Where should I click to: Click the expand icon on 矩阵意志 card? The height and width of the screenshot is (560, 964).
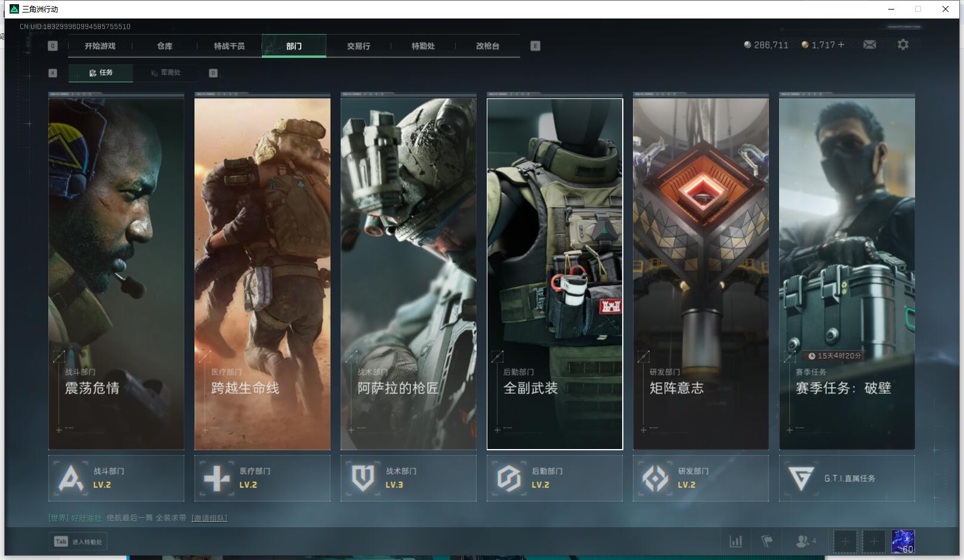pos(643,357)
